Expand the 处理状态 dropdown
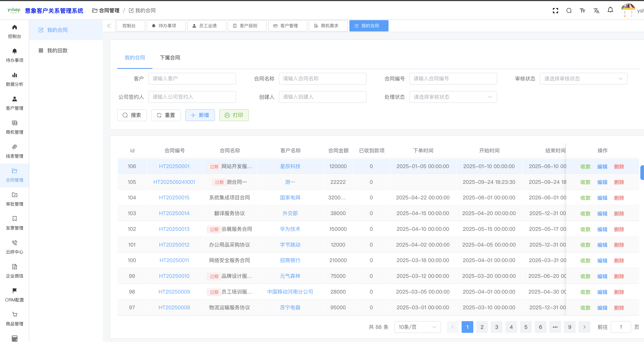This screenshot has height=342, width=644. (x=453, y=97)
